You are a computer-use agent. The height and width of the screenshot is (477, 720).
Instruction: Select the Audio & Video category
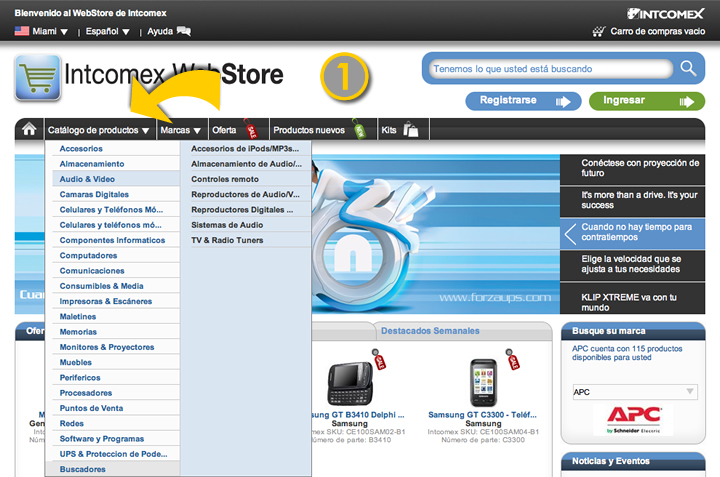tap(116, 179)
